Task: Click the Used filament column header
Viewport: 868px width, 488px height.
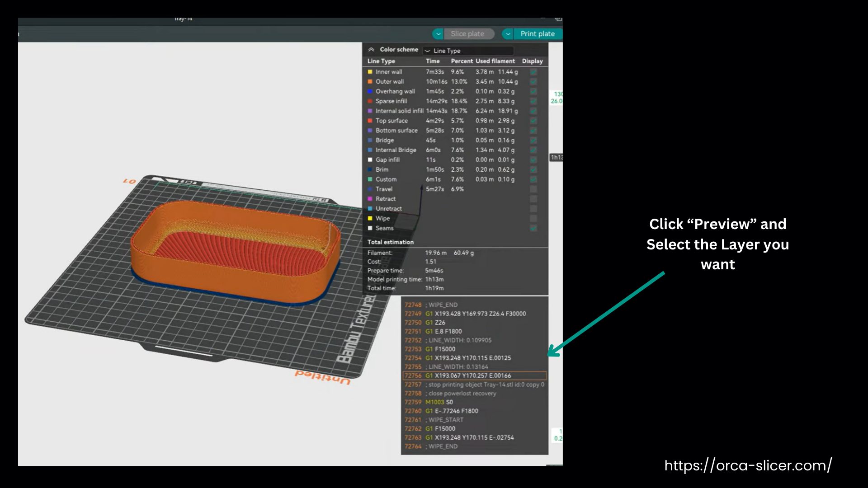Action: (x=495, y=61)
